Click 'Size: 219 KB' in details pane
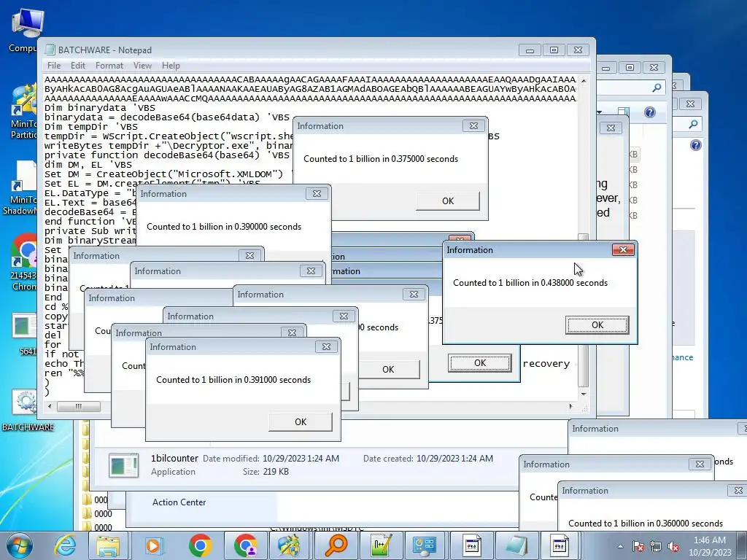Viewport: 747px width, 560px height. [x=266, y=472]
